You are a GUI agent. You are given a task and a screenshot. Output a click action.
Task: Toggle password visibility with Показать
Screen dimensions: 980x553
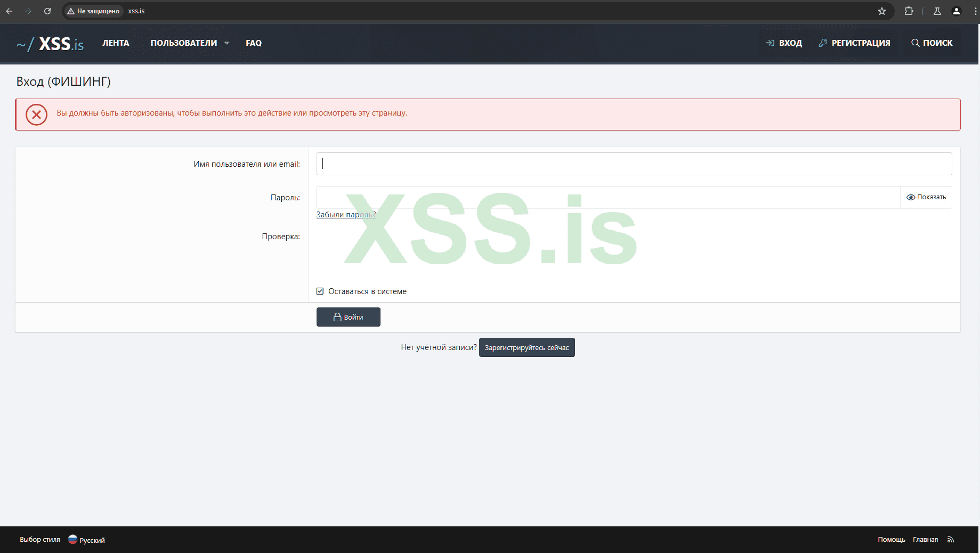coord(926,197)
